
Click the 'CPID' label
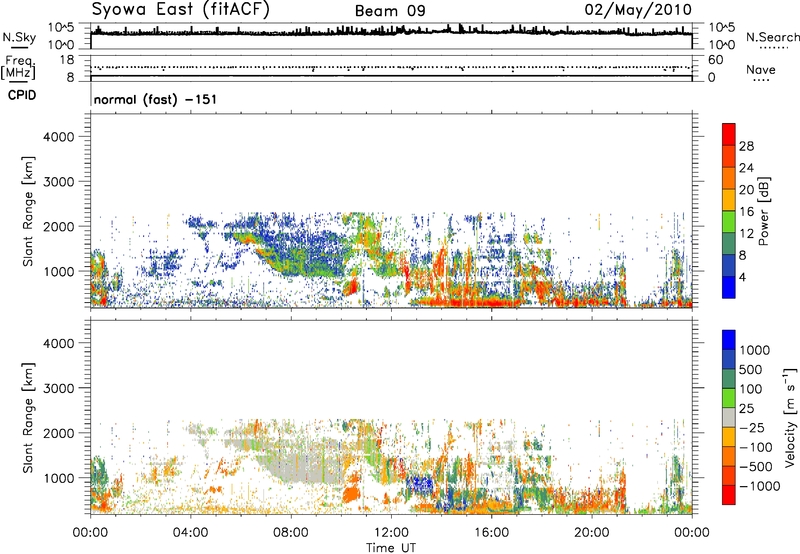point(22,95)
